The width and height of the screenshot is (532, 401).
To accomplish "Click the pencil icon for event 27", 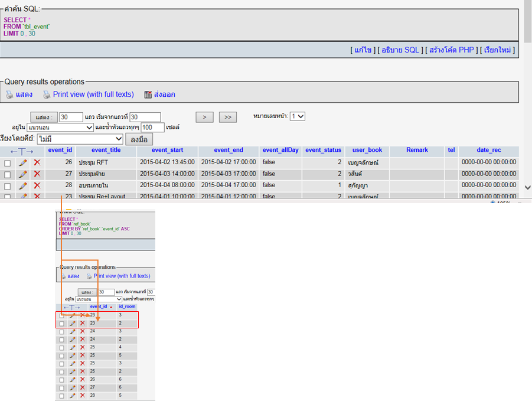I will click(23, 174).
